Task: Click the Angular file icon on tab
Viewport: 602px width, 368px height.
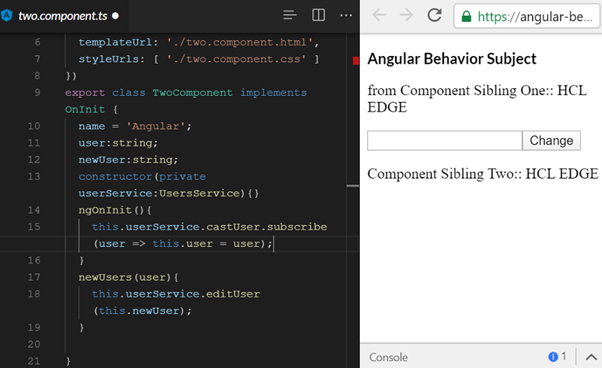Action: click(7, 15)
